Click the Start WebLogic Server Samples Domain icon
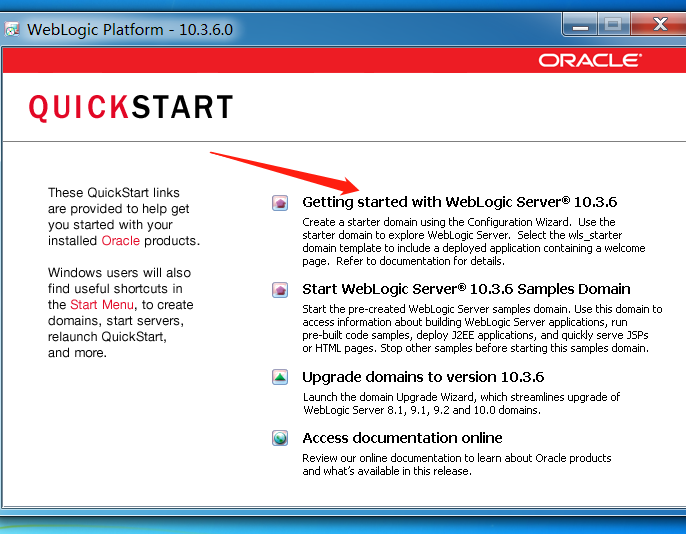686x534 pixels. pyautogui.click(x=280, y=290)
